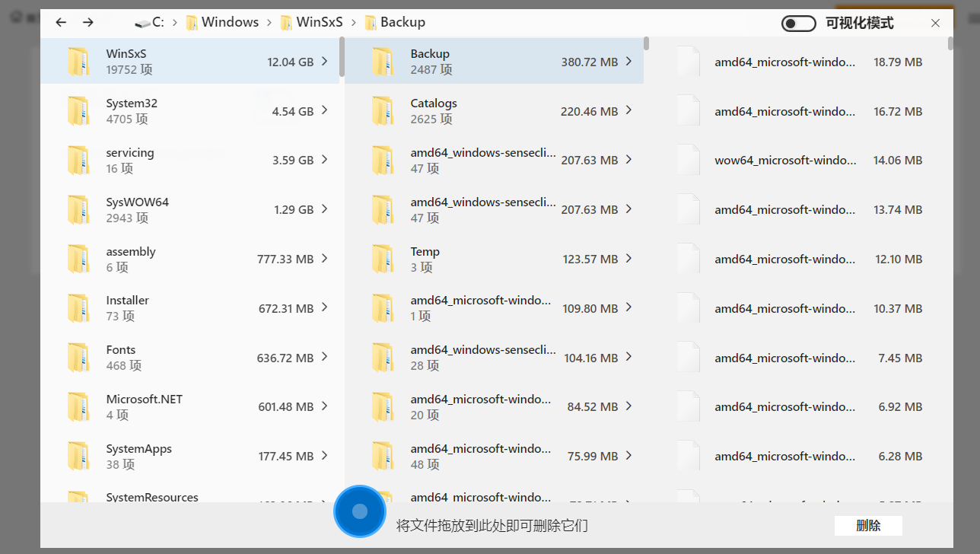
Task: Click the 18.79 MB file icon
Action: click(688, 62)
